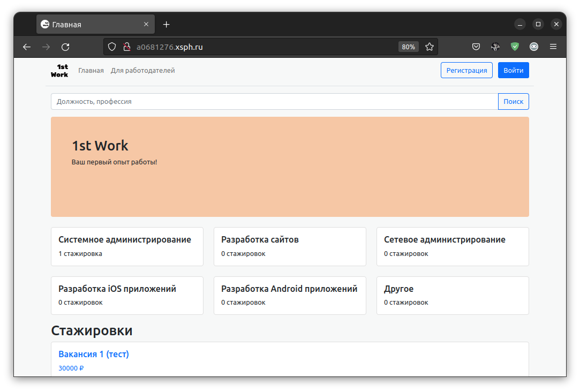Open the Для работодателей navigation link
This screenshot has height=392, width=580.
(x=143, y=71)
